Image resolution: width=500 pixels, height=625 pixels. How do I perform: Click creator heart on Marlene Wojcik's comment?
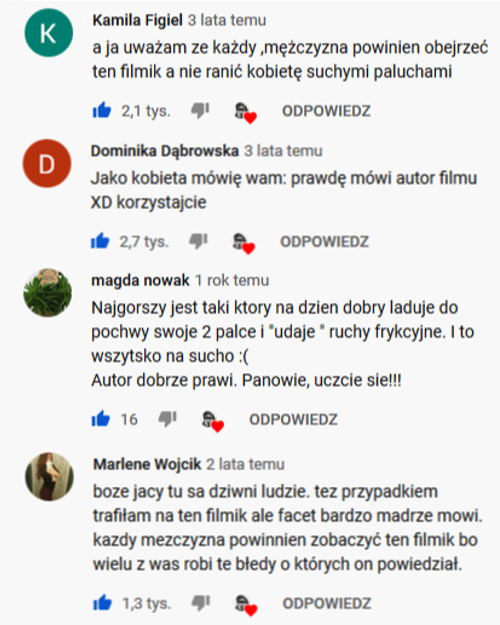pos(246,605)
